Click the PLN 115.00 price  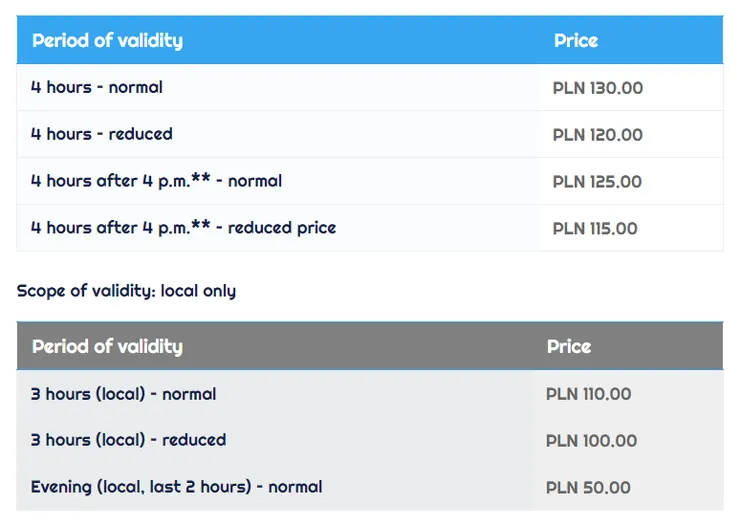595,229
